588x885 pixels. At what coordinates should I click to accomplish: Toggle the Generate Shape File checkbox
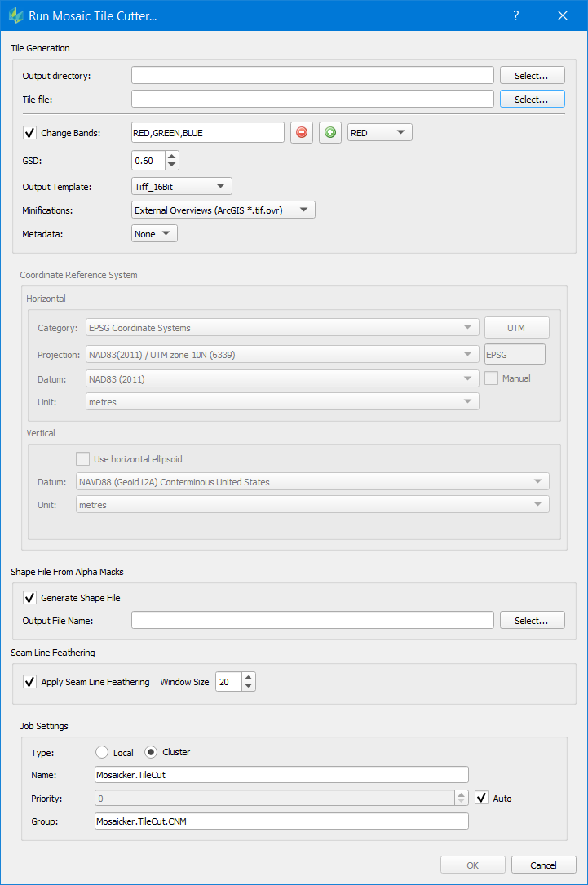pyautogui.click(x=30, y=598)
